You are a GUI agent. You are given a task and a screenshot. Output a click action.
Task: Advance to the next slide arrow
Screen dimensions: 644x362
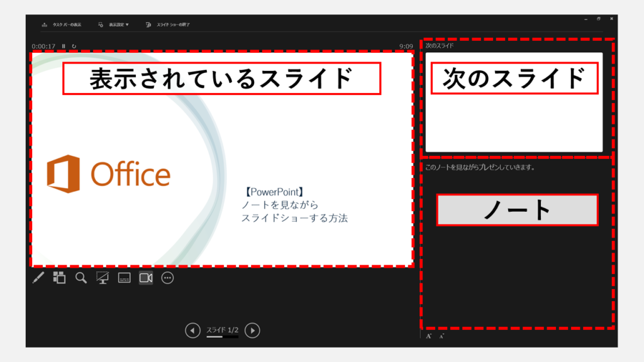click(252, 331)
